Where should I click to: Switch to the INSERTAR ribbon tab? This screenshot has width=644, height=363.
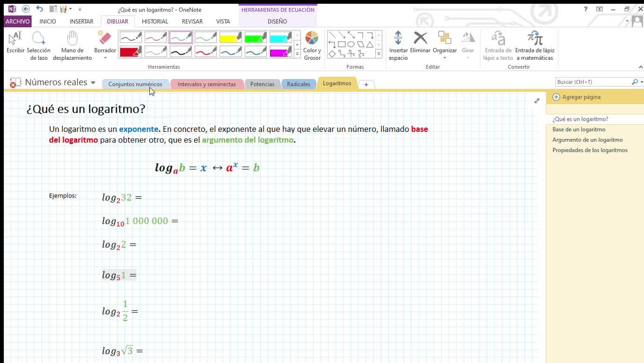click(81, 22)
